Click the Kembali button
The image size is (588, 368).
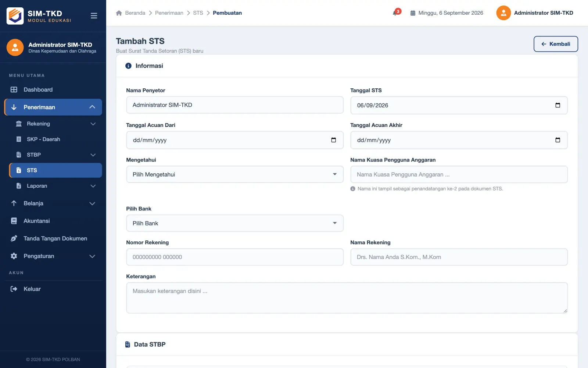(556, 44)
